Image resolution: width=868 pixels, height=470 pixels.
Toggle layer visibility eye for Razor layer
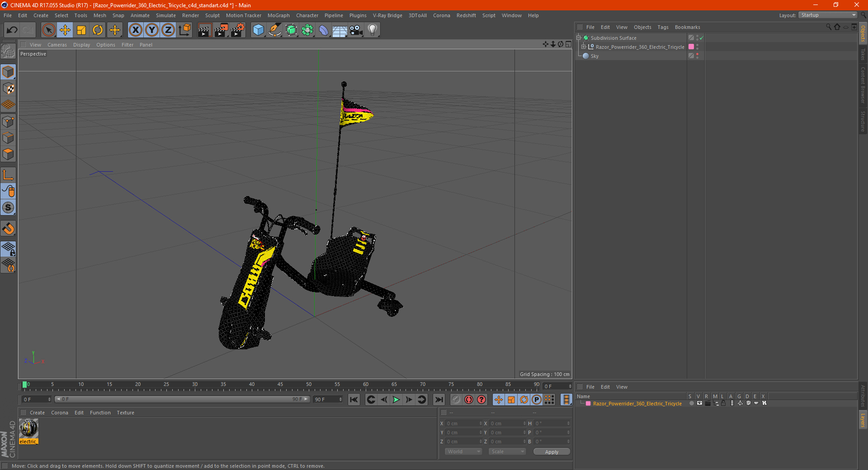coord(699,404)
